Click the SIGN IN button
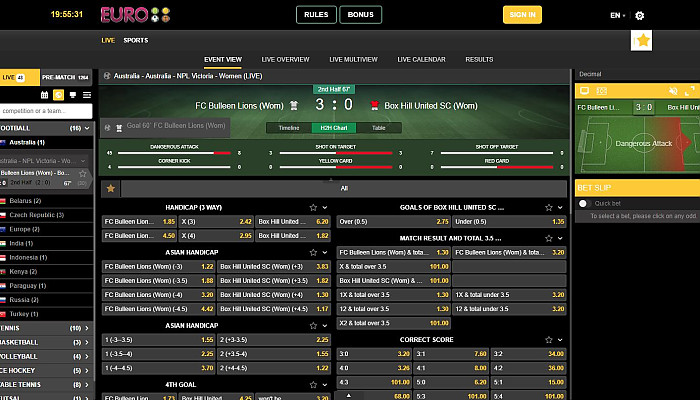Image resolution: width=700 pixels, height=400 pixels. 522,15
